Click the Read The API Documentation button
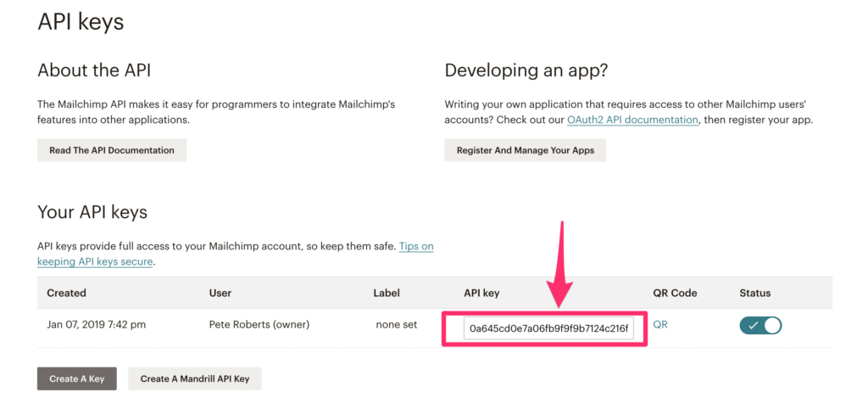868x414 pixels. tap(112, 150)
